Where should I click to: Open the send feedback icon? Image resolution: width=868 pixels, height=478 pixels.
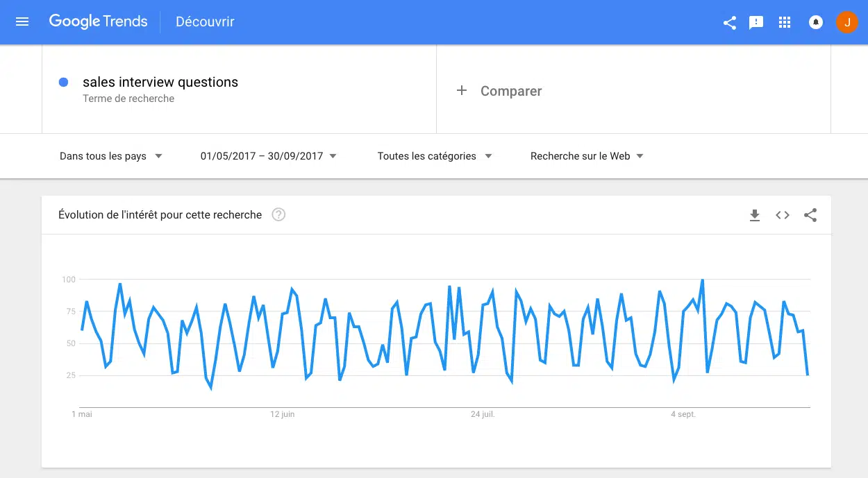[x=756, y=22]
